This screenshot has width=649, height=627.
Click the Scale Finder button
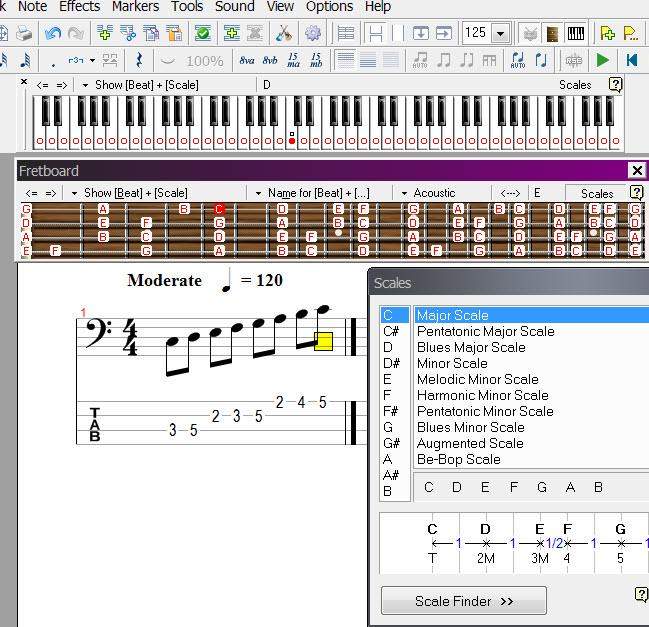(x=463, y=601)
